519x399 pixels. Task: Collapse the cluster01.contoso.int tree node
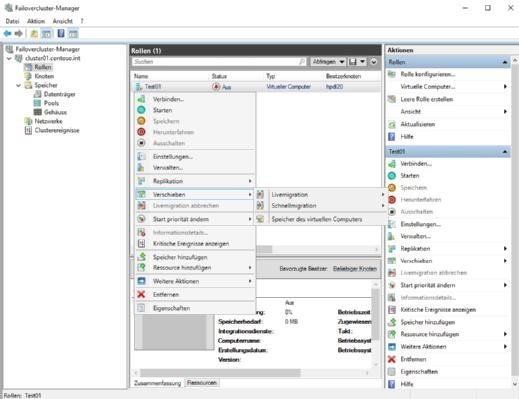click(9, 58)
